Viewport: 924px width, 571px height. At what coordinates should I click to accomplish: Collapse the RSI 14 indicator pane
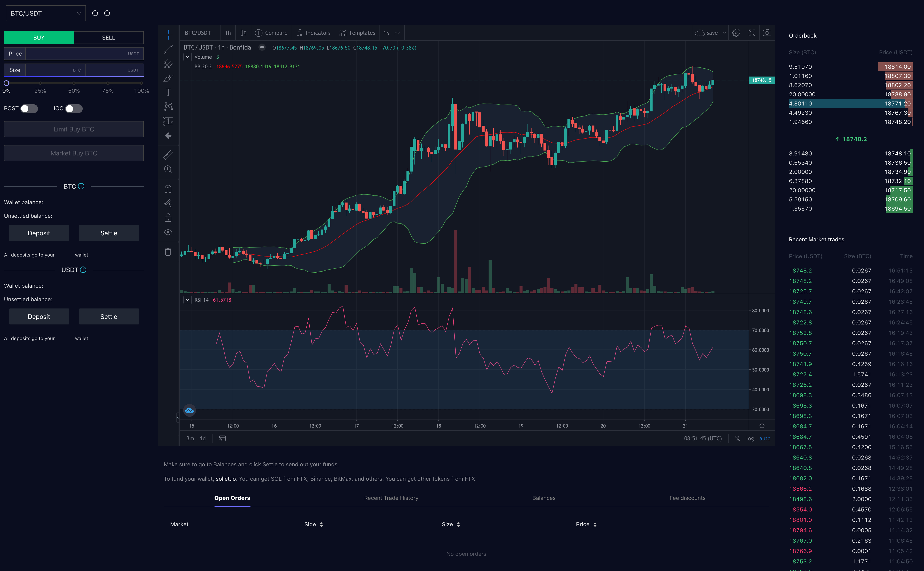click(x=188, y=300)
